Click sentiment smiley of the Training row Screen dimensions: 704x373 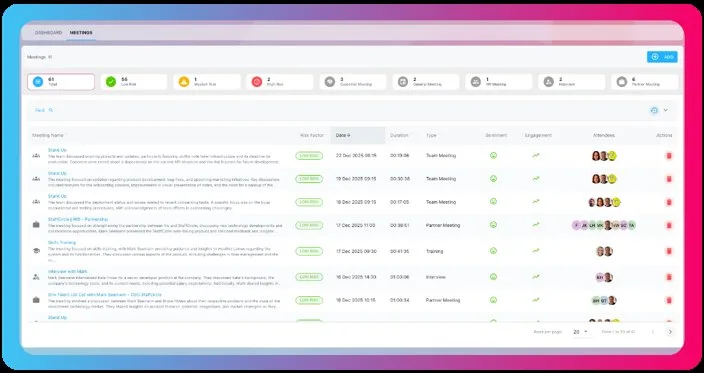[x=493, y=251]
